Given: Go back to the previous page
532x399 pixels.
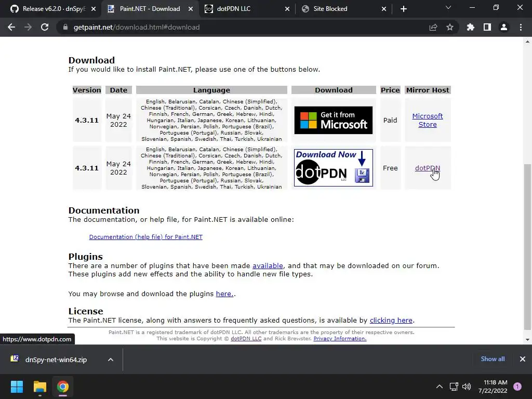Looking at the screenshot, I should [x=11, y=27].
